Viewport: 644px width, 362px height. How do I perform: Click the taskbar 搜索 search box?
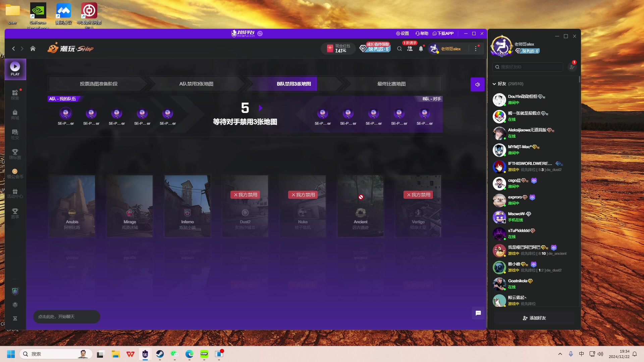tap(56, 354)
